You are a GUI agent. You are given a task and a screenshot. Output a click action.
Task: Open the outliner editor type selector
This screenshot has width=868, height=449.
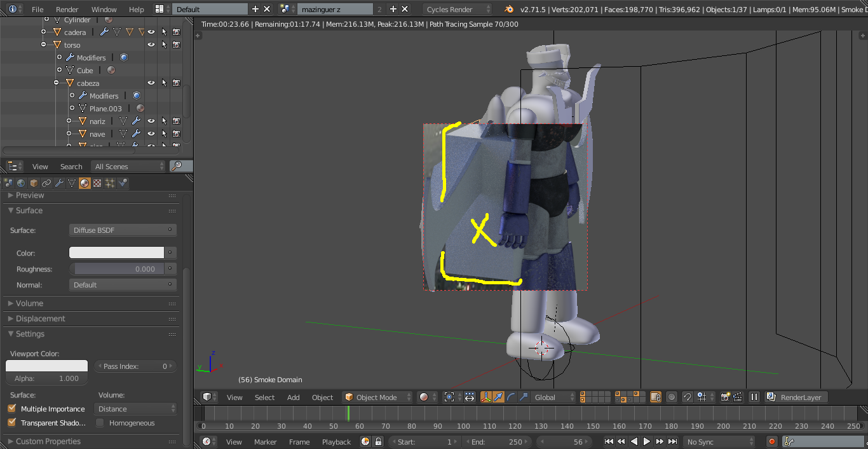point(14,166)
